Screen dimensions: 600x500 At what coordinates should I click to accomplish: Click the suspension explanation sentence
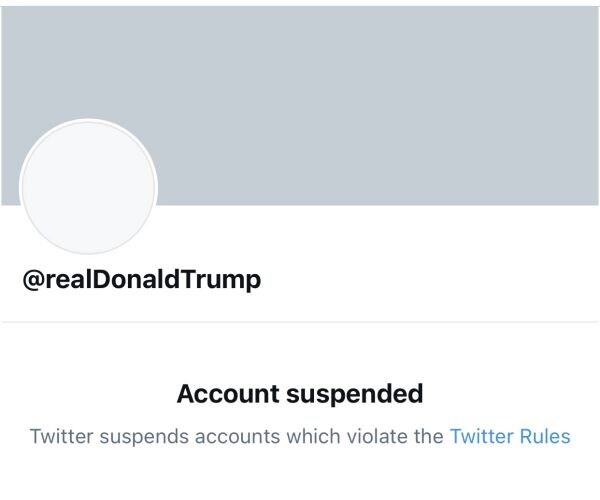[x=238, y=437]
